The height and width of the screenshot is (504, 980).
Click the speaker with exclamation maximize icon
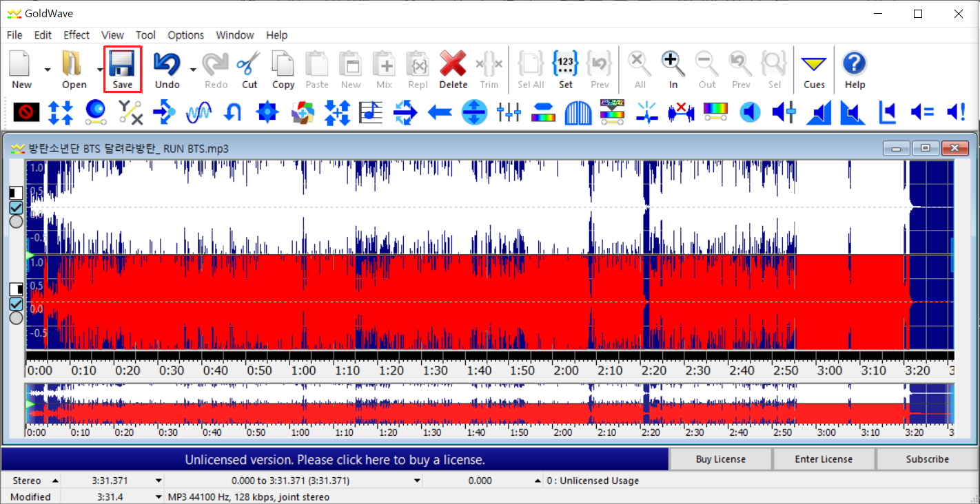(957, 112)
